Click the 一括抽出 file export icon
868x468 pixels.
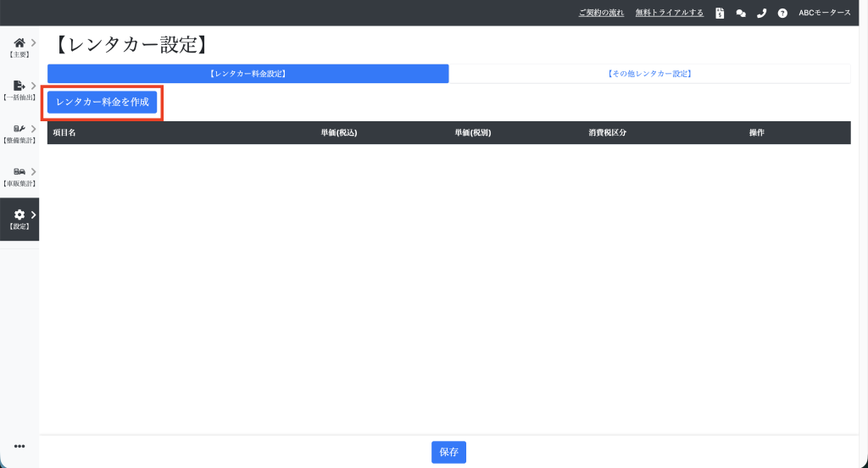(x=19, y=86)
